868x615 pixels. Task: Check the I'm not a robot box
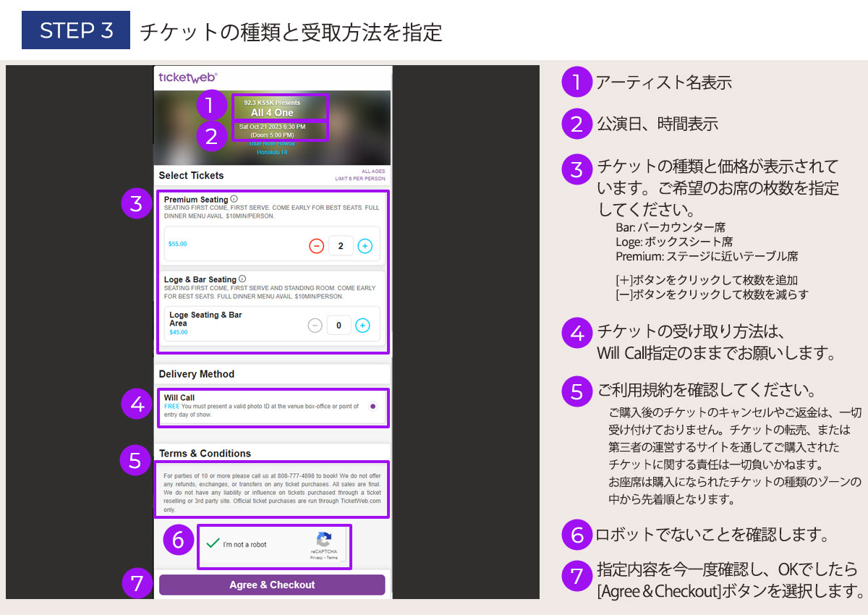(213, 544)
